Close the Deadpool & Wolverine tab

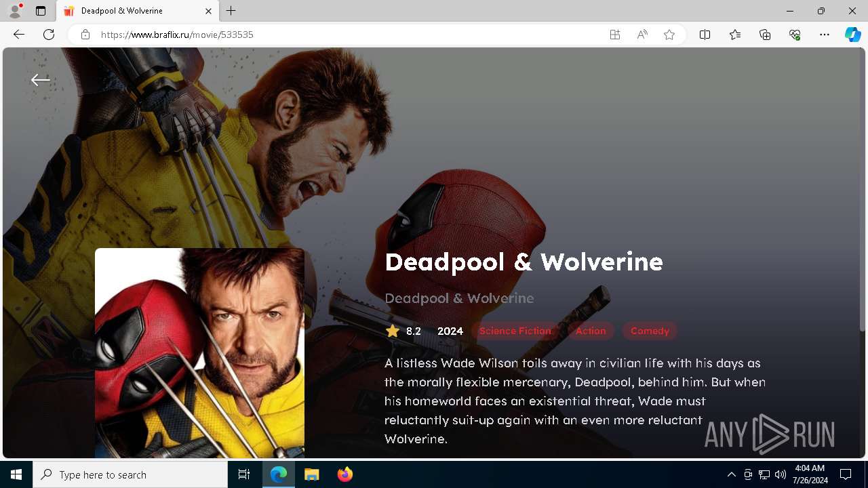pyautogui.click(x=208, y=11)
